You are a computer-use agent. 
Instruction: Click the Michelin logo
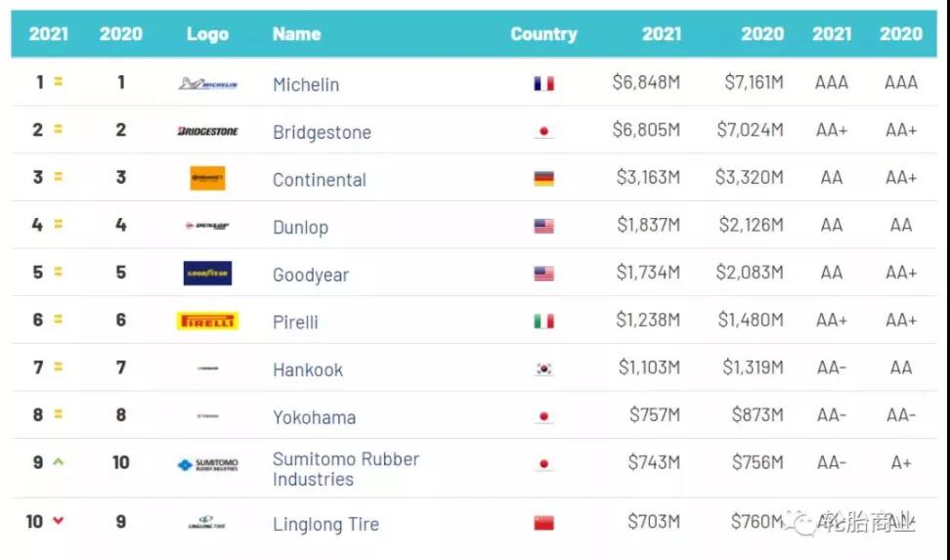(x=207, y=84)
